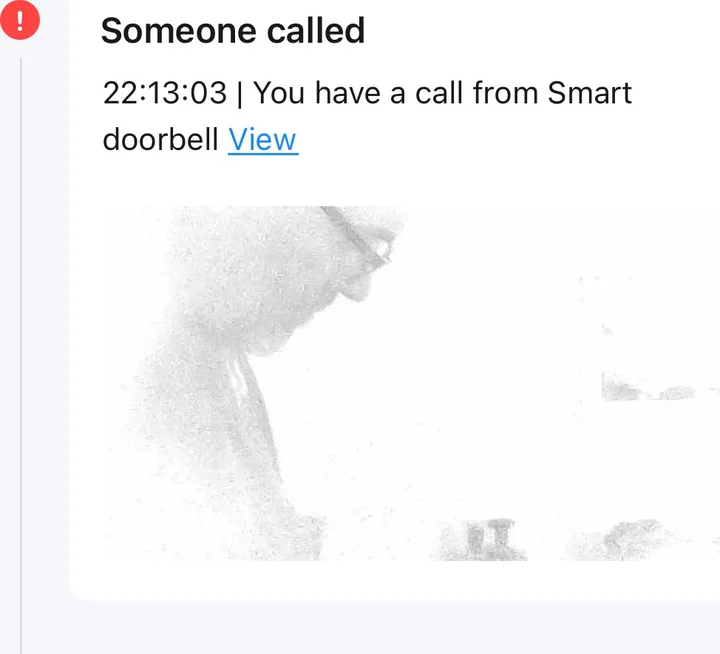
Task: Click the white card area below the snapshot
Action: [400, 581]
